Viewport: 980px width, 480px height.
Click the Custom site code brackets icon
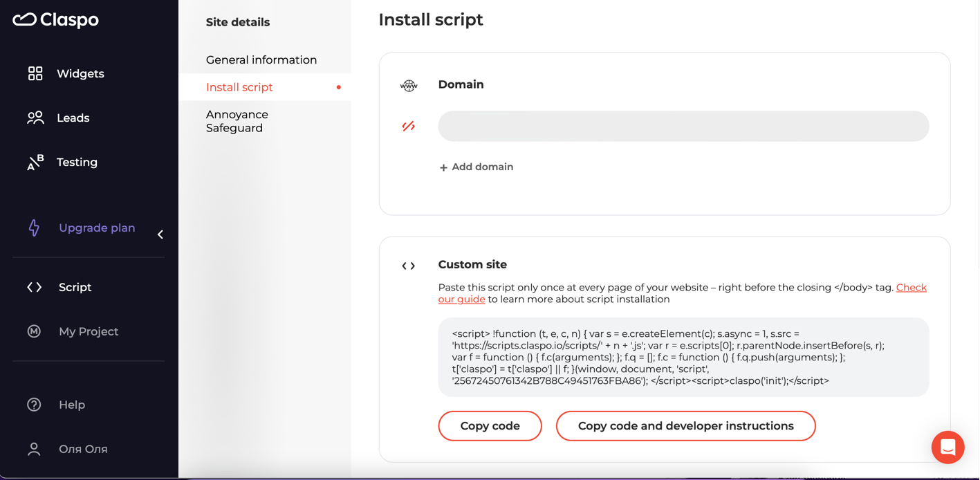[x=409, y=266]
